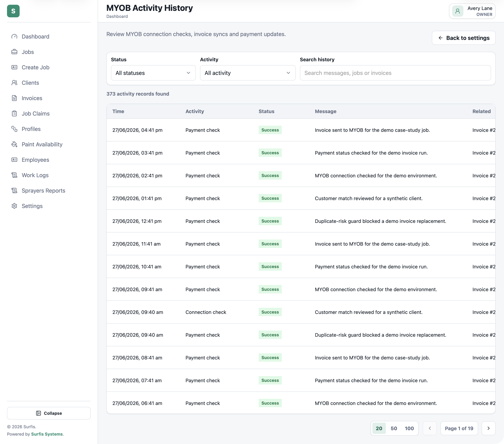Open the Paint Availability menu item
Image resolution: width=504 pixels, height=444 pixels.
pos(49,144)
